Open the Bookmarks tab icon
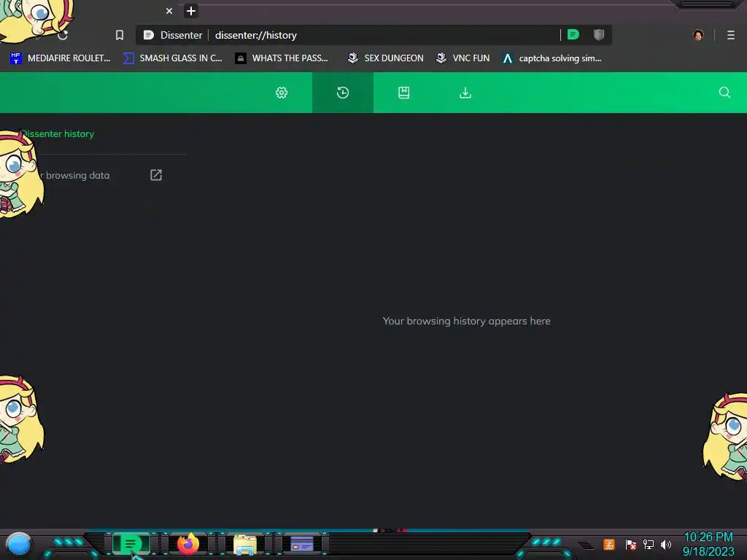 click(404, 93)
